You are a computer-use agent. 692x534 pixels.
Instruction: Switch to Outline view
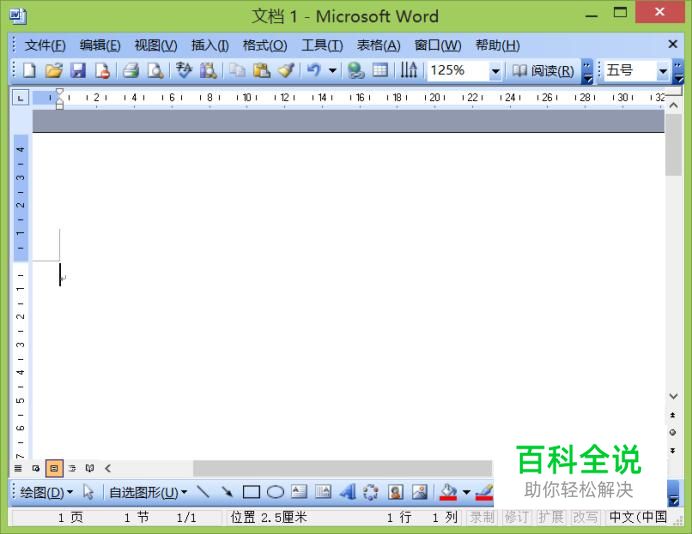point(72,468)
